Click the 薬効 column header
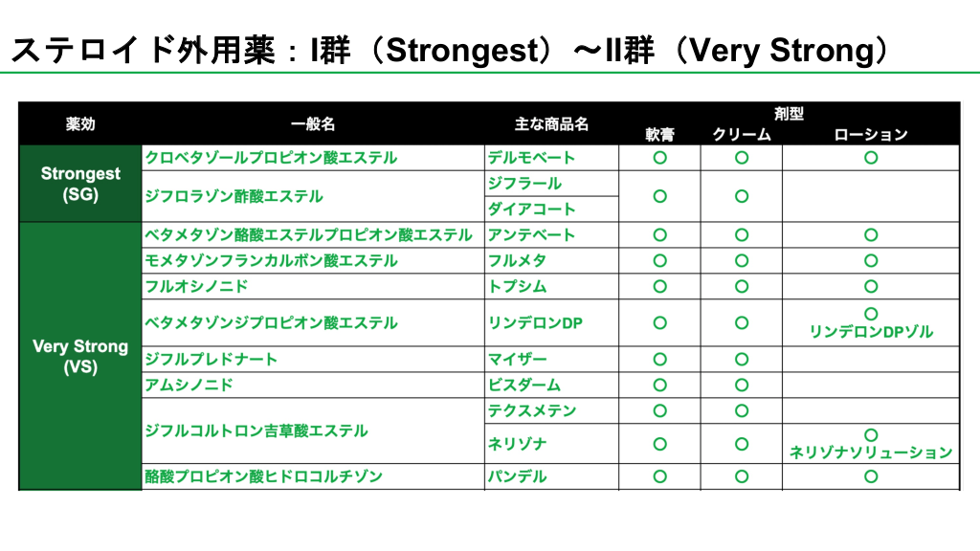 click(80, 124)
